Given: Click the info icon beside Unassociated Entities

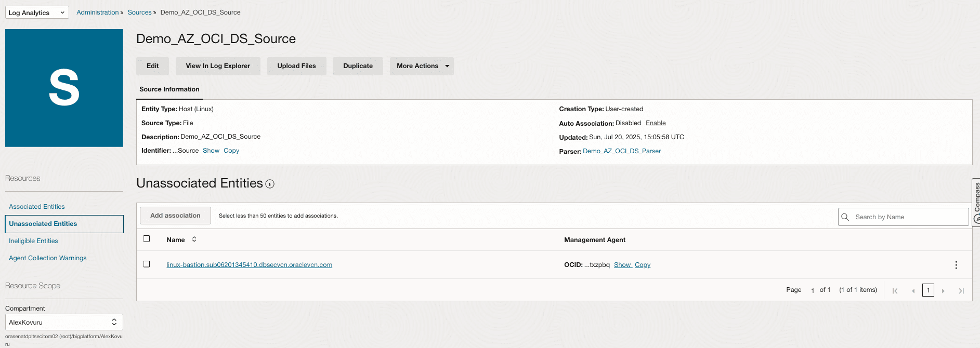Looking at the screenshot, I should [x=270, y=184].
